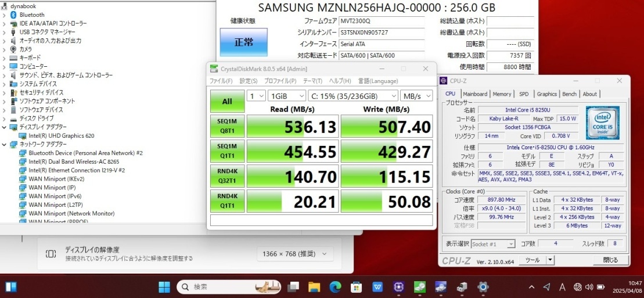Open the widgets panel icon at taskbar left
Viewport: 644px width, 298px height.
(x=11, y=286)
